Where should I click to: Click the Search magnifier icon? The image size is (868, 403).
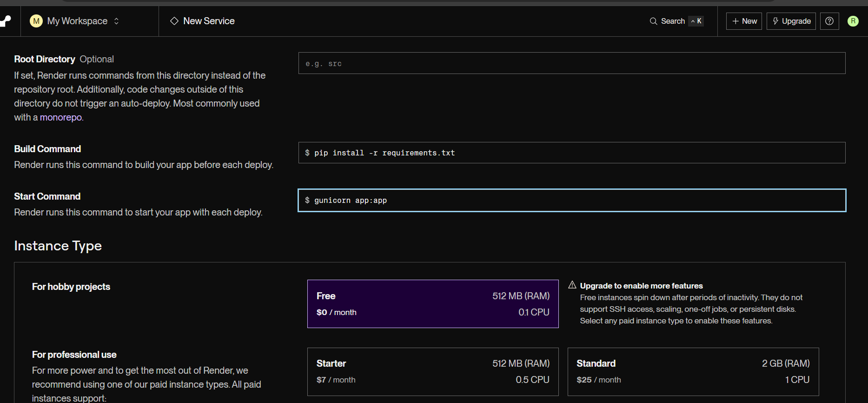click(x=653, y=21)
